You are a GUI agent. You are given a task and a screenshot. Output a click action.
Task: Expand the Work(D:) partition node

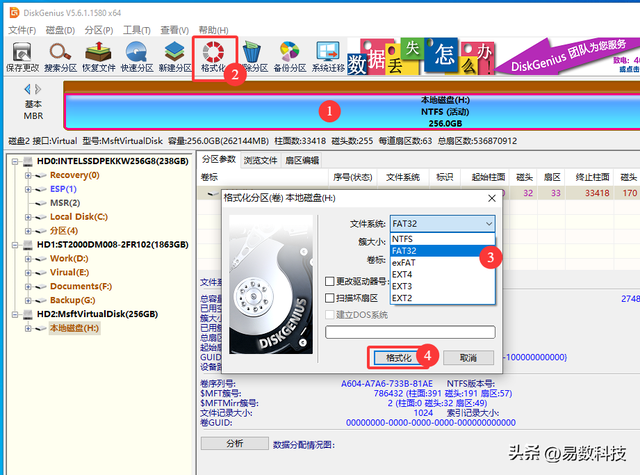28,259
